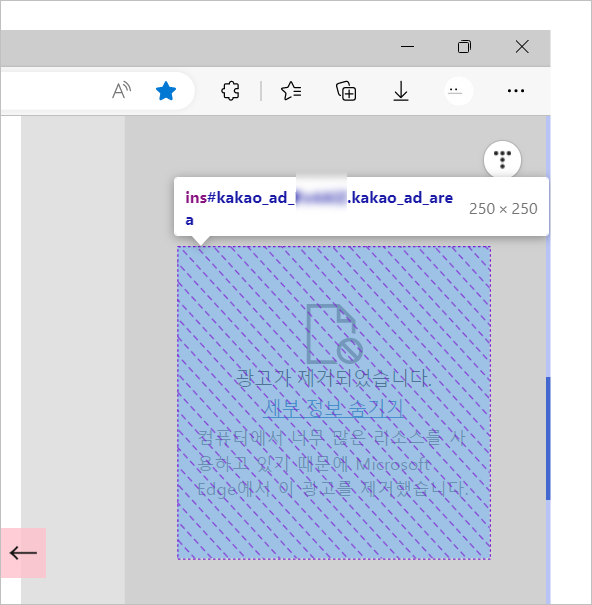
Task: Click the profile avatar button
Action: click(x=458, y=91)
